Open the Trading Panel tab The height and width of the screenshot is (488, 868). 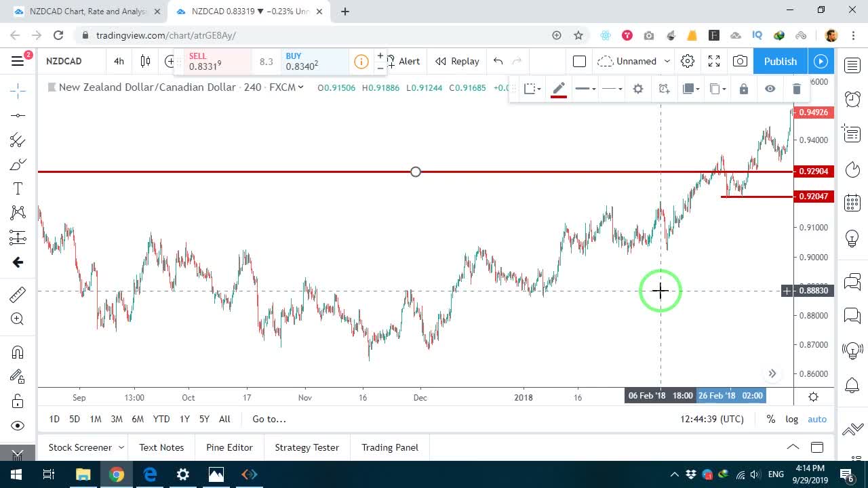pos(390,447)
